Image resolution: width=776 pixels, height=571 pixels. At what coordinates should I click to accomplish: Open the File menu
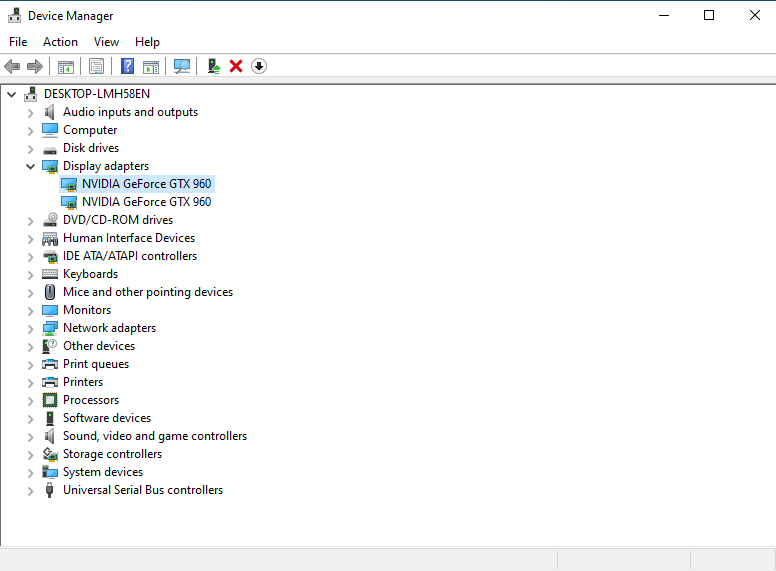coord(18,42)
